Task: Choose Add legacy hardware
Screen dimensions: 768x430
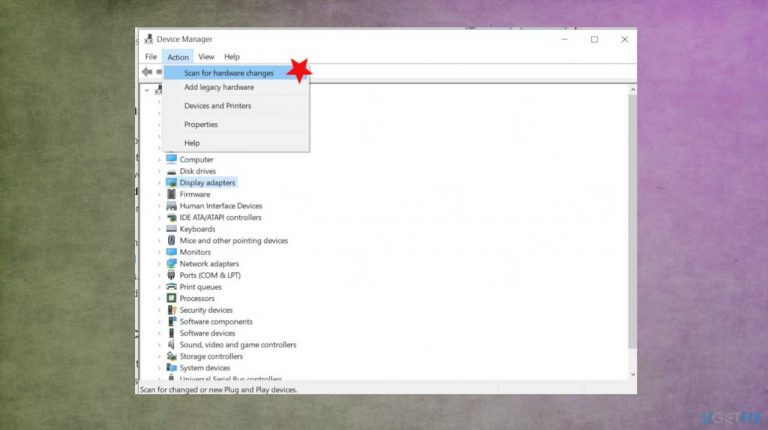Action: (x=236, y=87)
